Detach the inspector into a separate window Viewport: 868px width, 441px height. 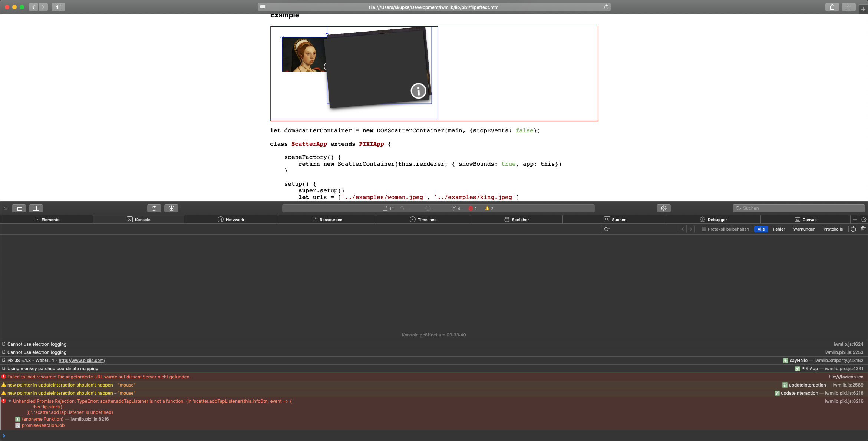(19, 208)
